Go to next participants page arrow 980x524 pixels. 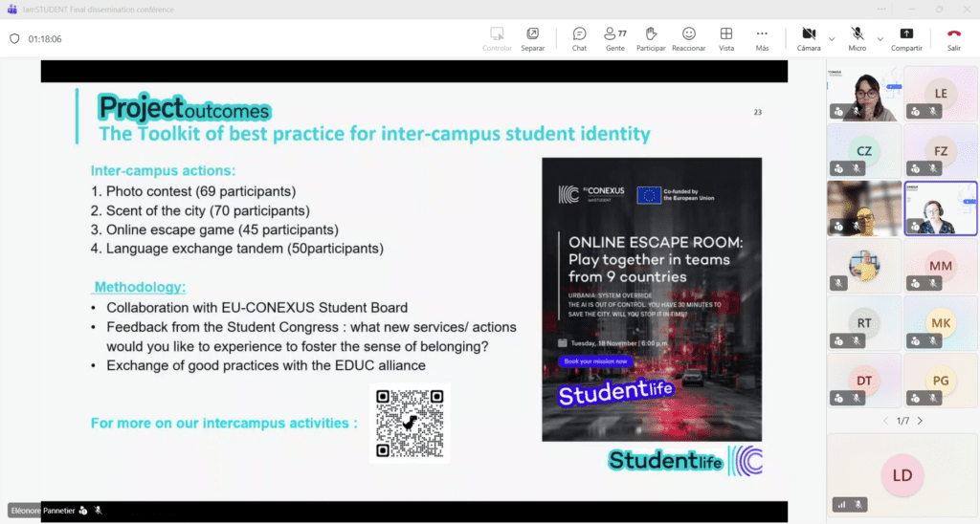tap(920, 421)
